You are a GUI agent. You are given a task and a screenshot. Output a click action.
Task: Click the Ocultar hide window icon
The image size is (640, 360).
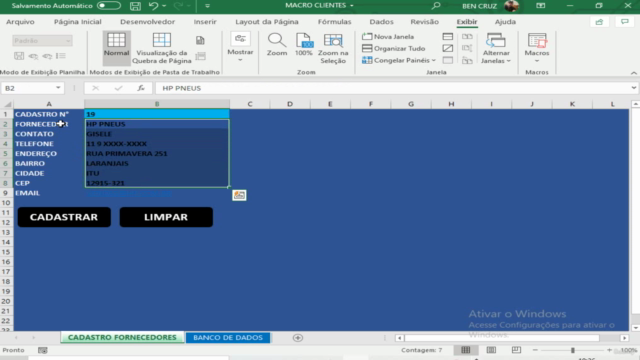(x=448, y=49)
